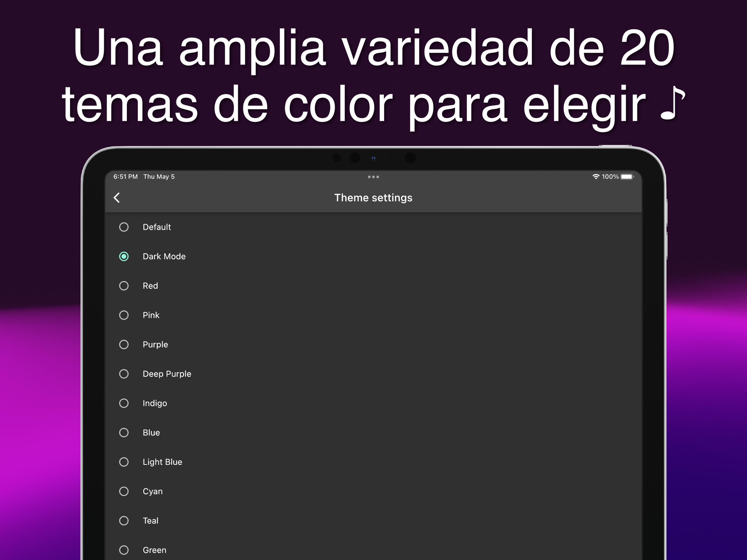The height and width of the screenshot is (560, 747).
Task: Enable the Indigo theme radio button
Action: [x=124, y=403]
